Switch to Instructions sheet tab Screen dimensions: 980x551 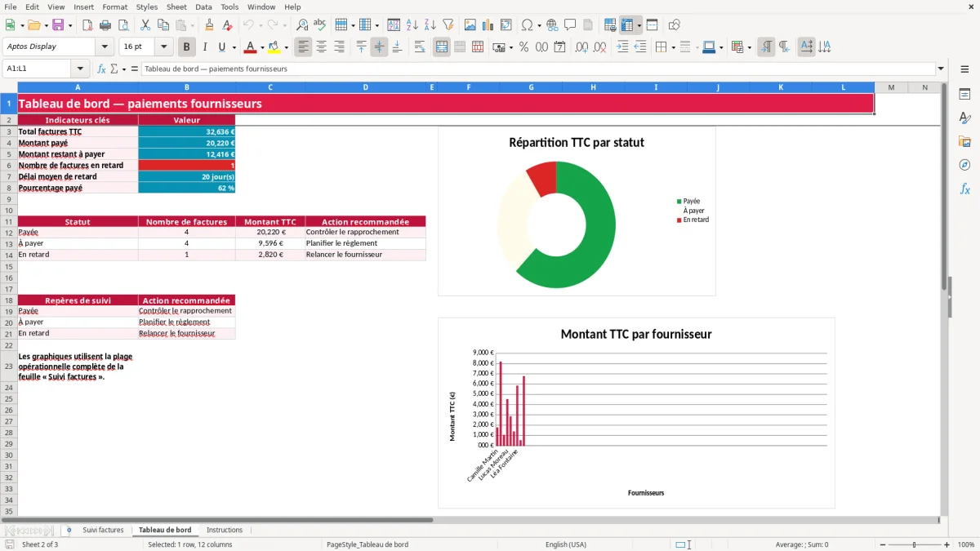pyautogui.click(x=225, y=530)
